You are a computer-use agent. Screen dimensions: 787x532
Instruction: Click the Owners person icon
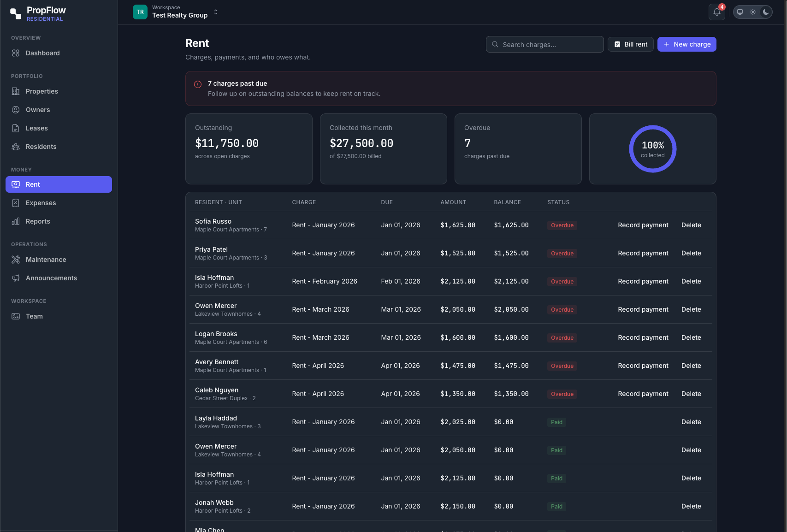pyautogui.click(x=16, y=110)
